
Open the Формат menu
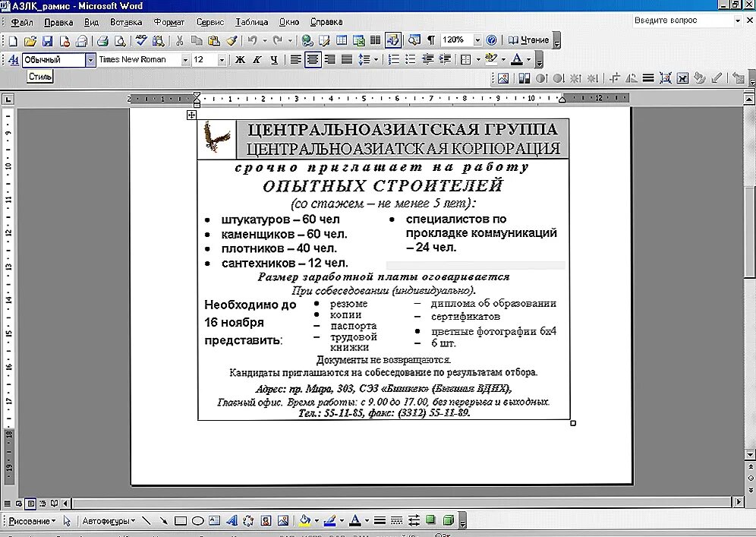click(x=169, y=22)
